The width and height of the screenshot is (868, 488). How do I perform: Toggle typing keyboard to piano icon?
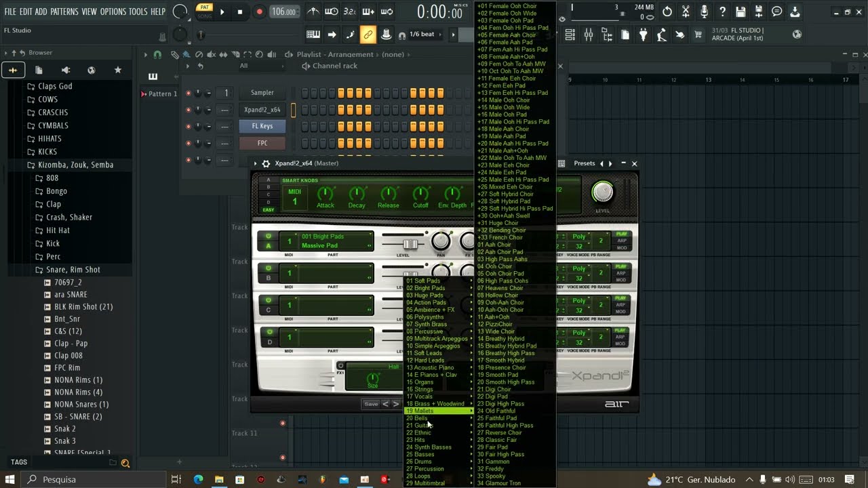(313, 35)
